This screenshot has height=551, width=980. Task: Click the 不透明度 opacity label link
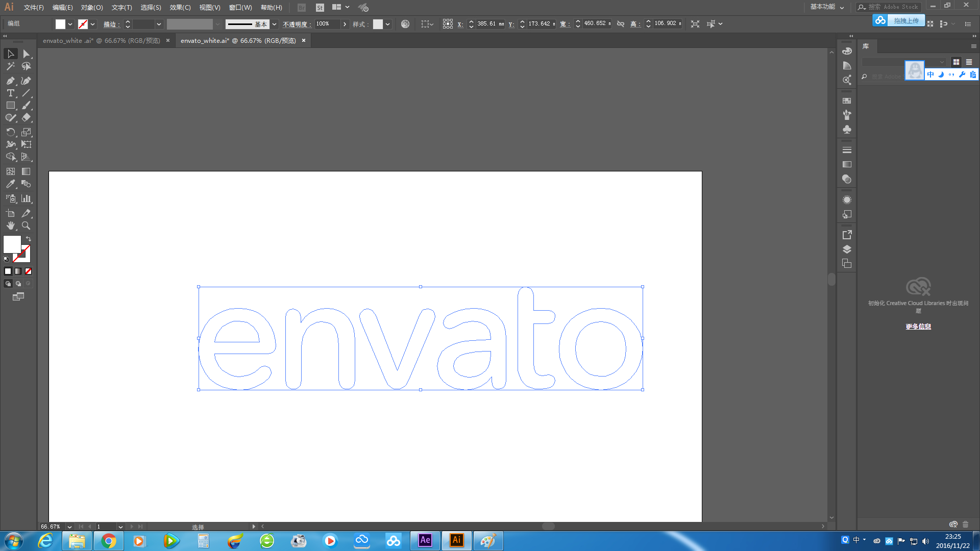pyautogui.click(x=297, y=24)
